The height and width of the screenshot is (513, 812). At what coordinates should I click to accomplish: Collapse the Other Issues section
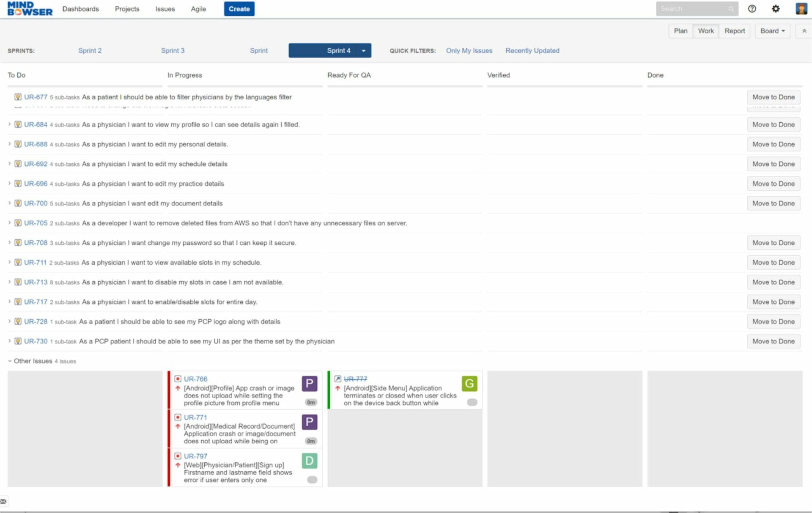click(9, 361)
